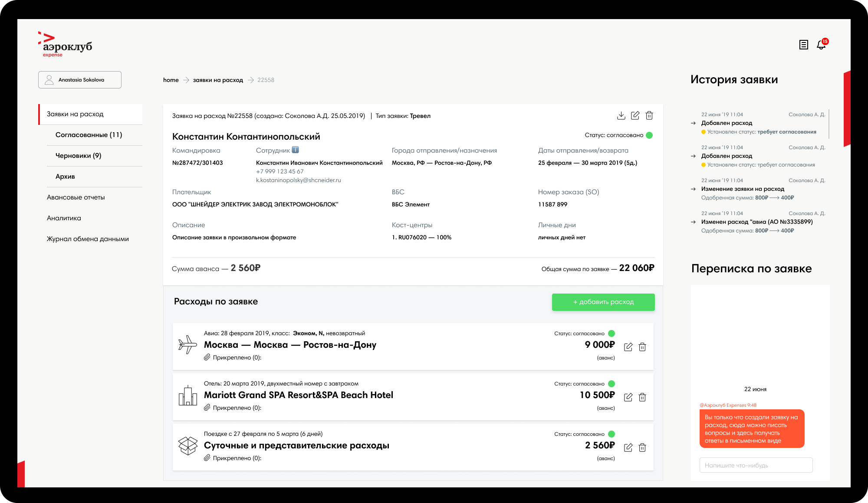Image resolution: width=868 pixels, height=503 pixels.
Task: Open the document list icon in header
Action: pos(803,45)
